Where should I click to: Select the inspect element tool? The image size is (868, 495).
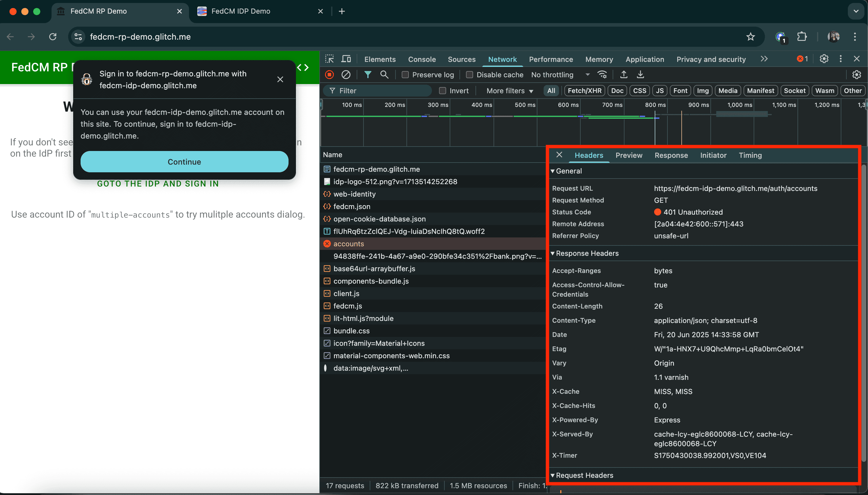point(329,59)
